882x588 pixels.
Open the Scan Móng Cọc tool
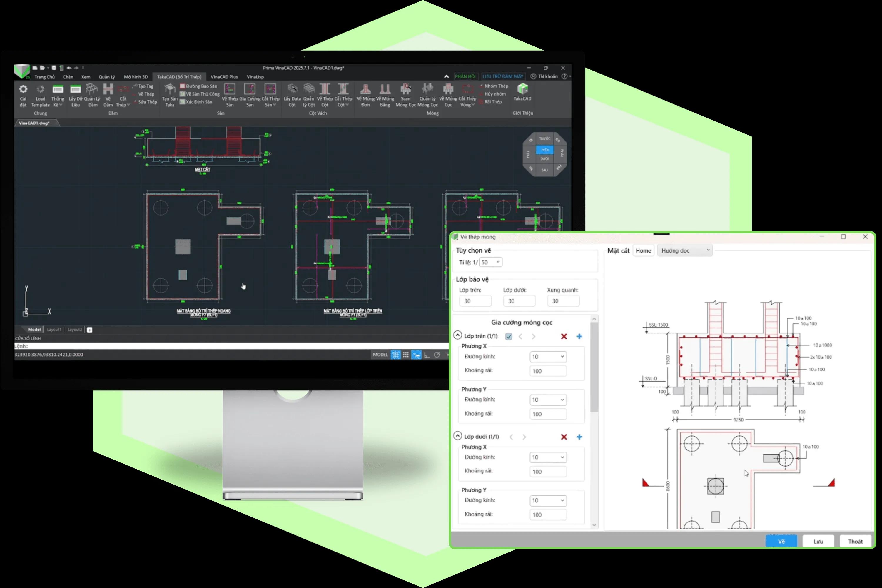click(x=405, y=89)
